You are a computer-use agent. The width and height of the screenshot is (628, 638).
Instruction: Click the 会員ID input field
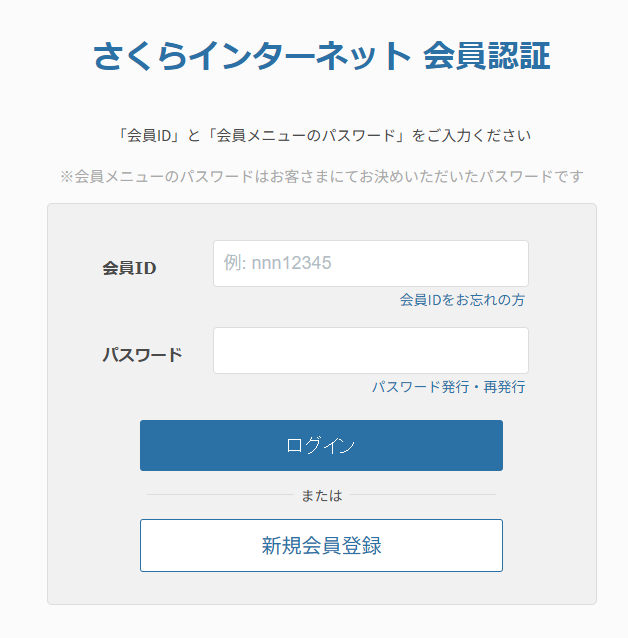tap(370, 263)
